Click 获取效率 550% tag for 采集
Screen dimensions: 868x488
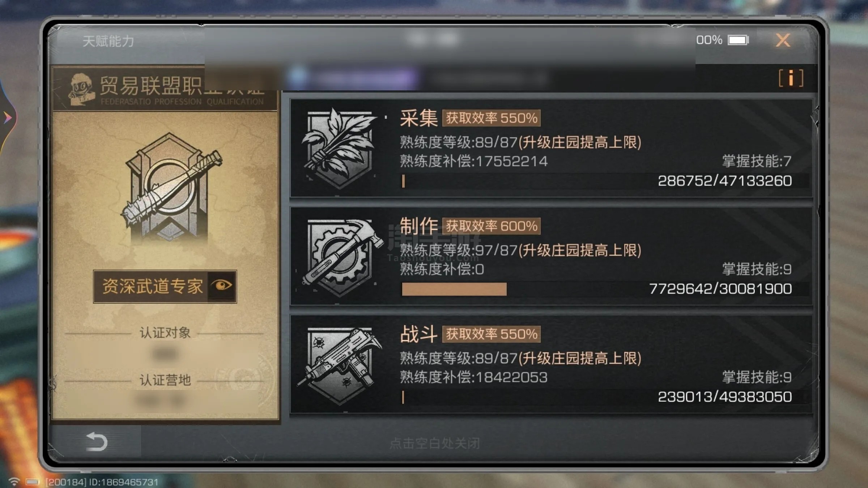click(491, 118)
